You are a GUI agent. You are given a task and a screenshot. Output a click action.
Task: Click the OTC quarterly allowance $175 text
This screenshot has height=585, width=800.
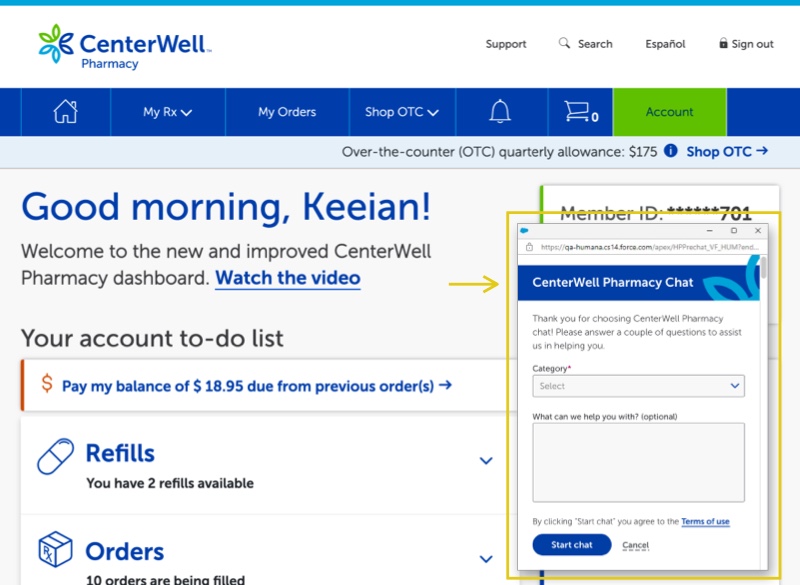click(499, 152)
